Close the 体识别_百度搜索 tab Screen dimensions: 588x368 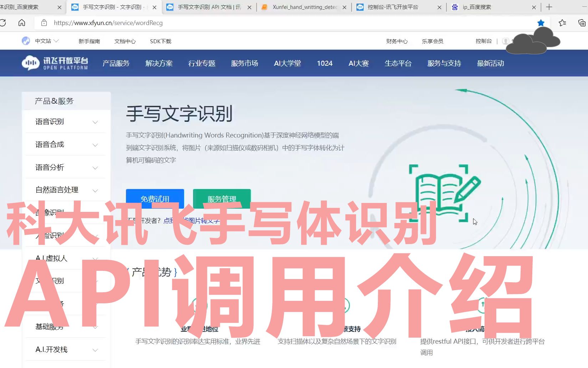click(x=60, y=7)
